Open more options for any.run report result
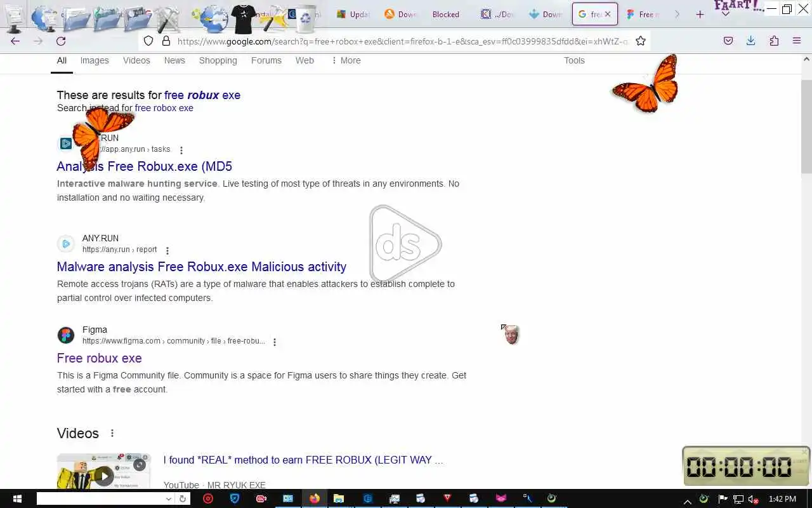812x508 pixels. tap(167, 251)
